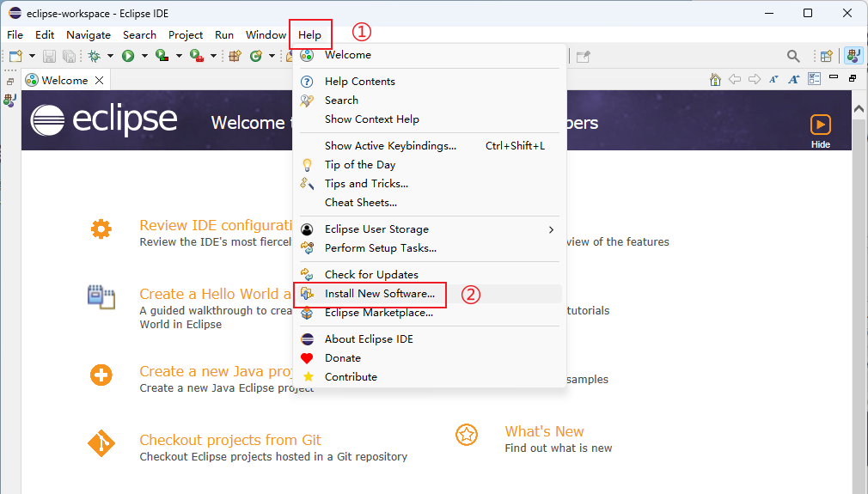The height and width of the screenshot is (494, 868).
Task: Restore the Welcome view size
Action: click(x=853, y=78)
